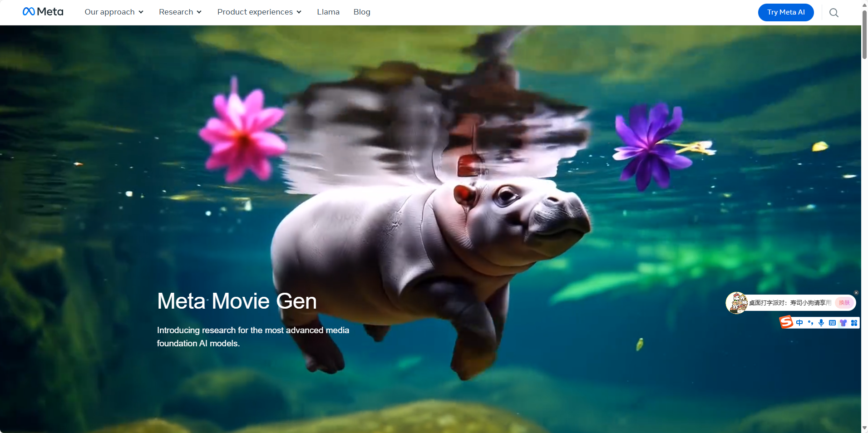Open the Research menu label

(176, 12)
